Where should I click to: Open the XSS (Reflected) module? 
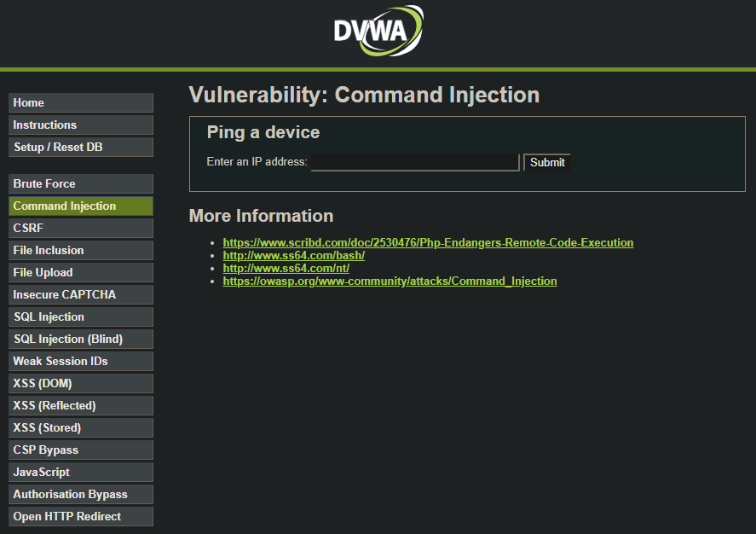point(81,406)
